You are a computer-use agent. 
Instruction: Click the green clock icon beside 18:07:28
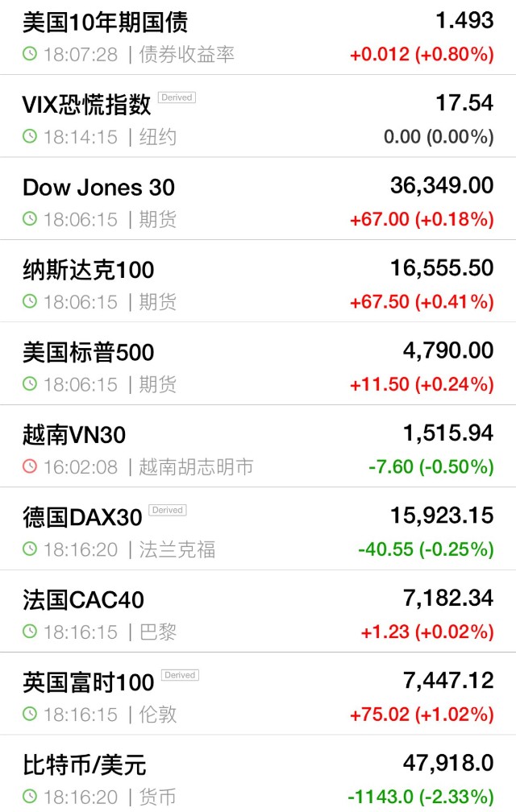click(30, 54)
